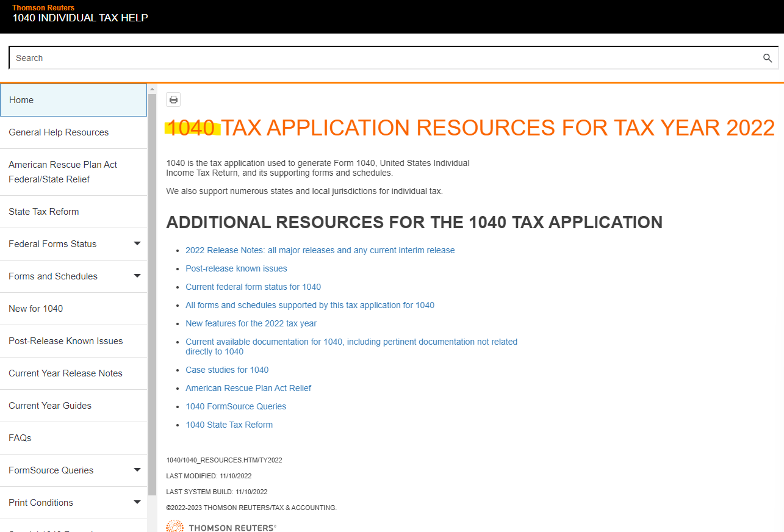
Task: Open 2022 Release Notes link
Action: click(320, 250)
